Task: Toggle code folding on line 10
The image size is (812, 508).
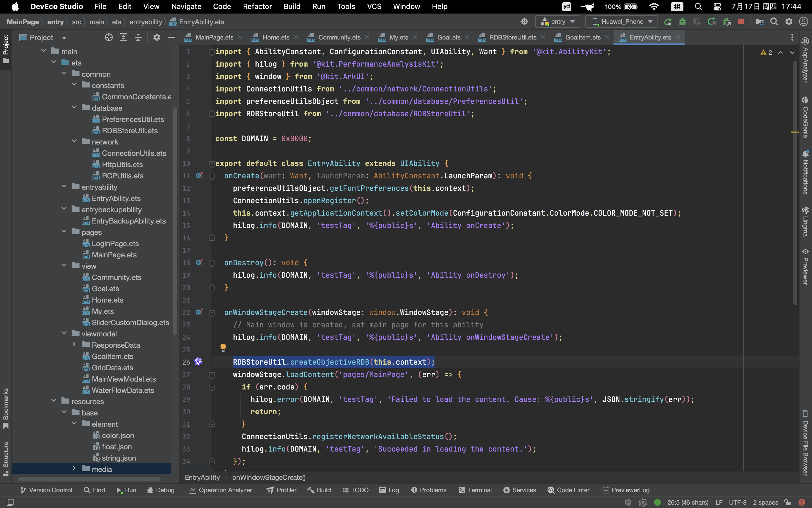Action: click(x=212, y=164)
